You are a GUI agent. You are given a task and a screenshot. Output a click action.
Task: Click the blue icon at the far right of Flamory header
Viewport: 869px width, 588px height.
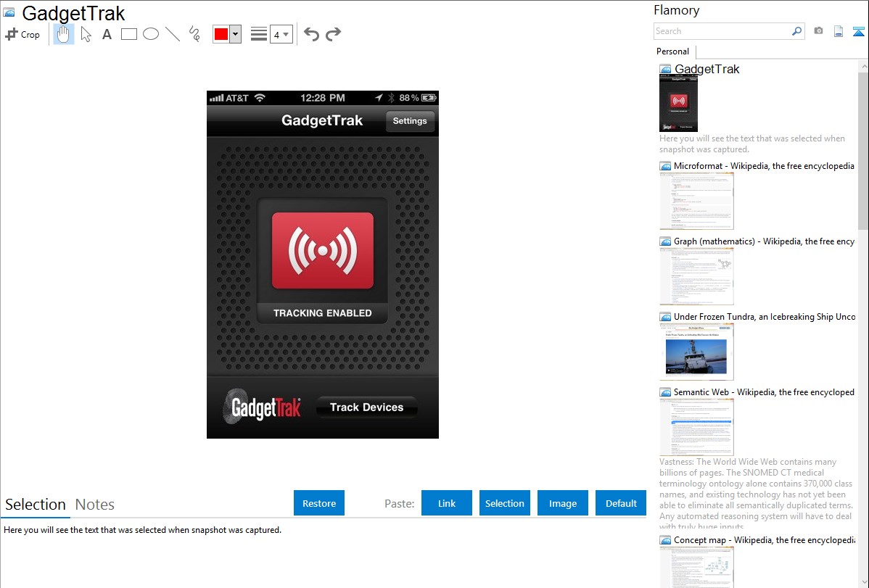tap(858, 31)
